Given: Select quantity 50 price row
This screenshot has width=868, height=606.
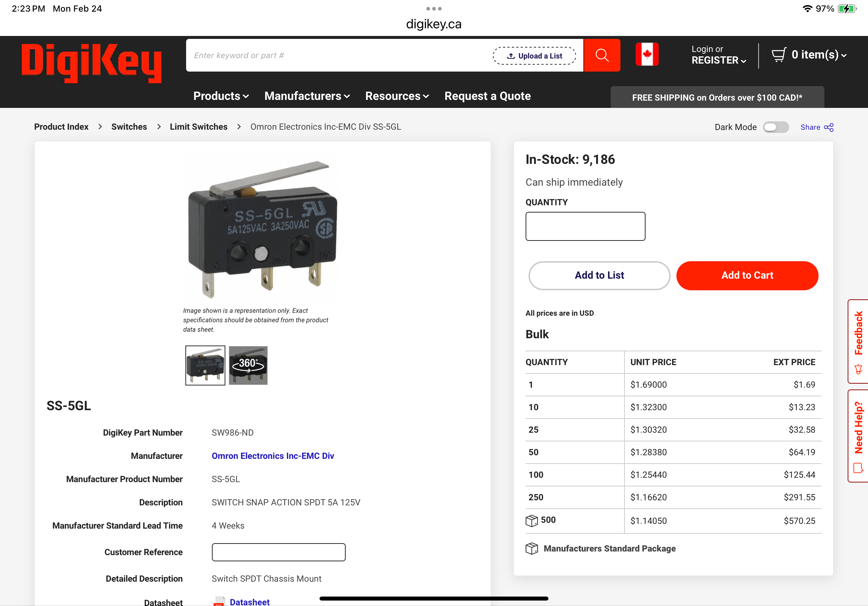Looking at the screenshot, I should 673,452.
